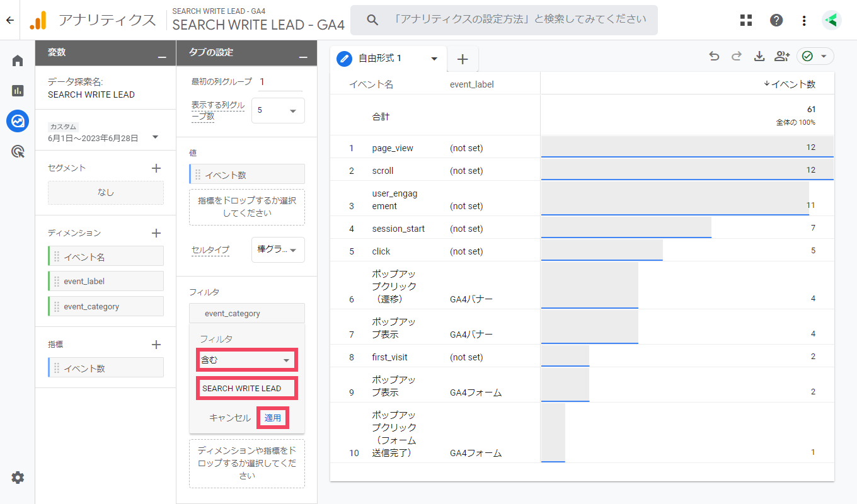Click the event_category filter chip

pyautogui.click(x=247, y=313)
